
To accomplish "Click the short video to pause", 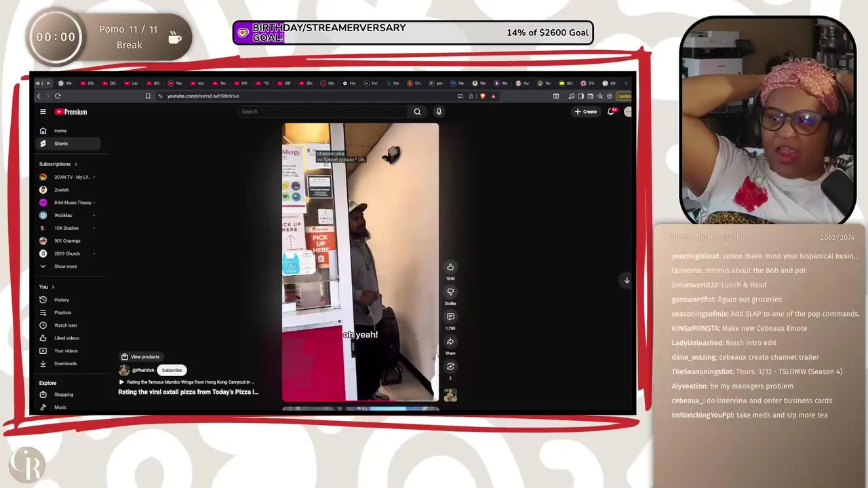I will pos(360,262).
